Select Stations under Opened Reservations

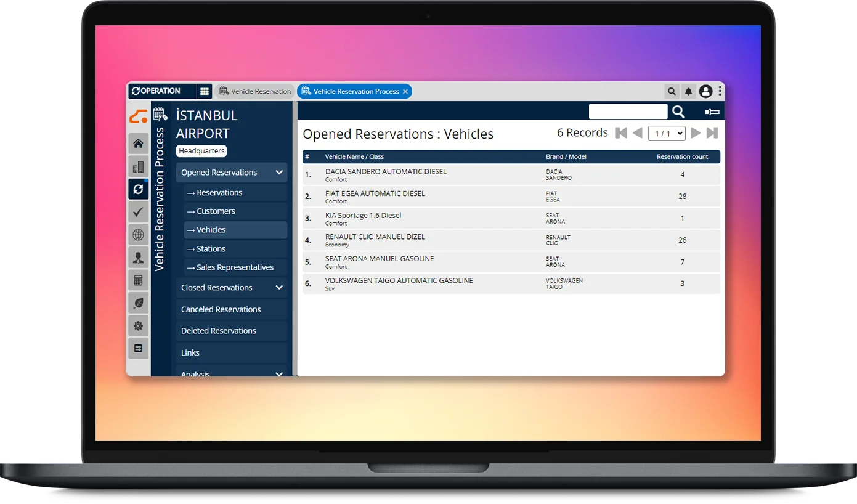point(211,249)
